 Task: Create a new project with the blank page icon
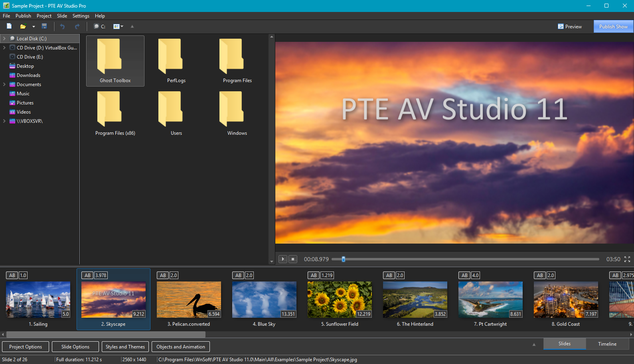coord(9,26)
